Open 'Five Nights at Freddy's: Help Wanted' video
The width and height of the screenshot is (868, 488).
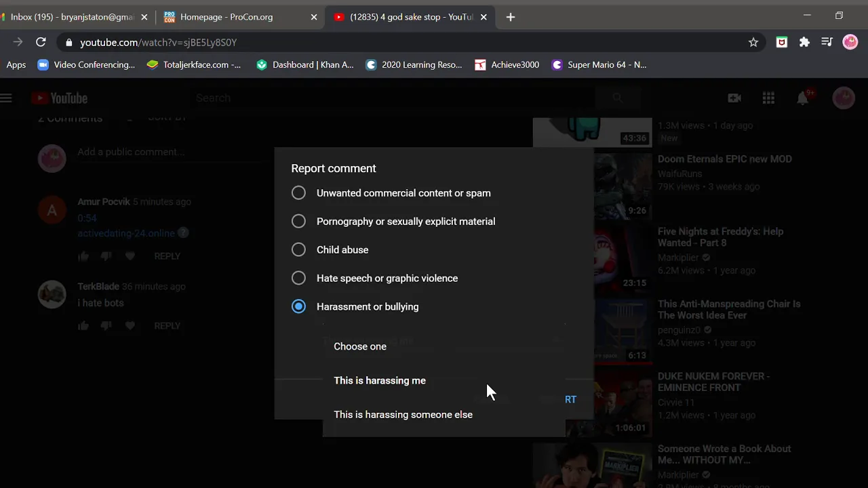click(720, 237)
